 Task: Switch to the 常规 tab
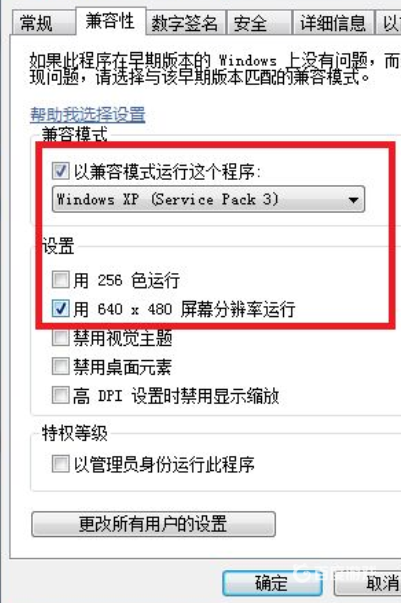pos(42,23)
